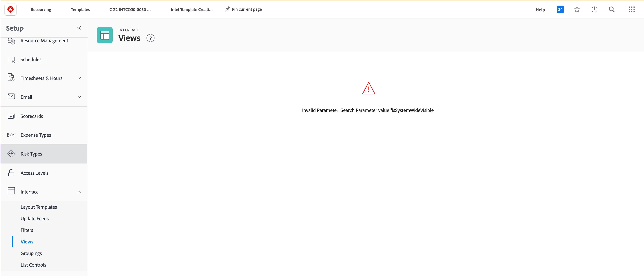
Task: Open the main menu grid icon
Action: (x=632, y=9)
